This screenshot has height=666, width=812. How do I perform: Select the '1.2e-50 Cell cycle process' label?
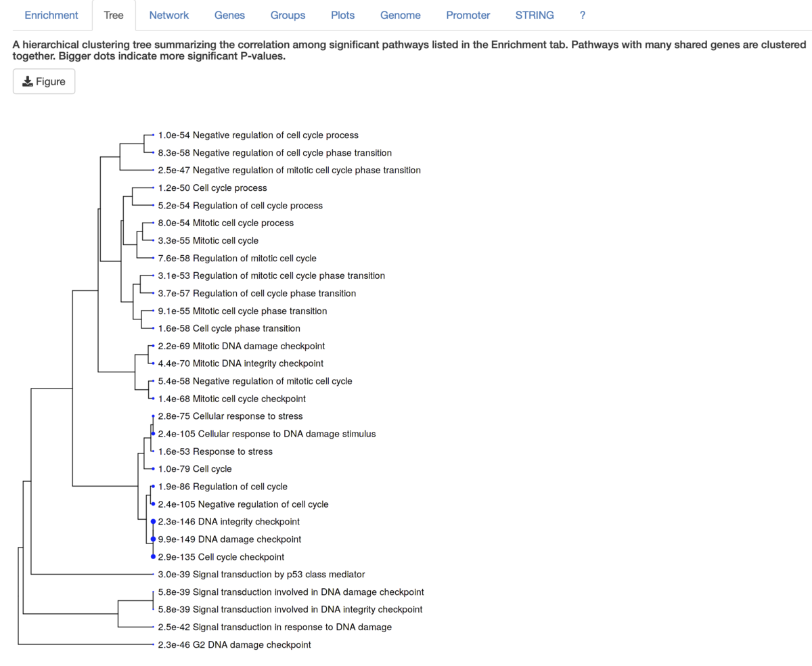(212, 188)
